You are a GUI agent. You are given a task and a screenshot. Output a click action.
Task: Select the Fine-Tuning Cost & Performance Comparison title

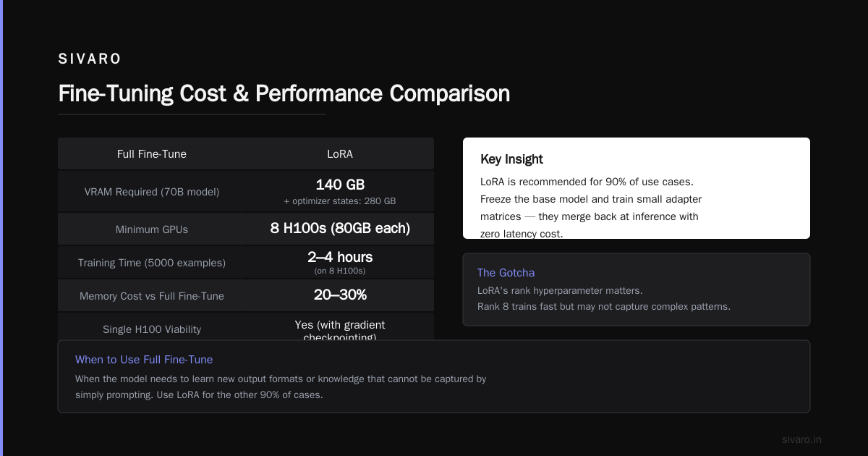tap(284, 93)
